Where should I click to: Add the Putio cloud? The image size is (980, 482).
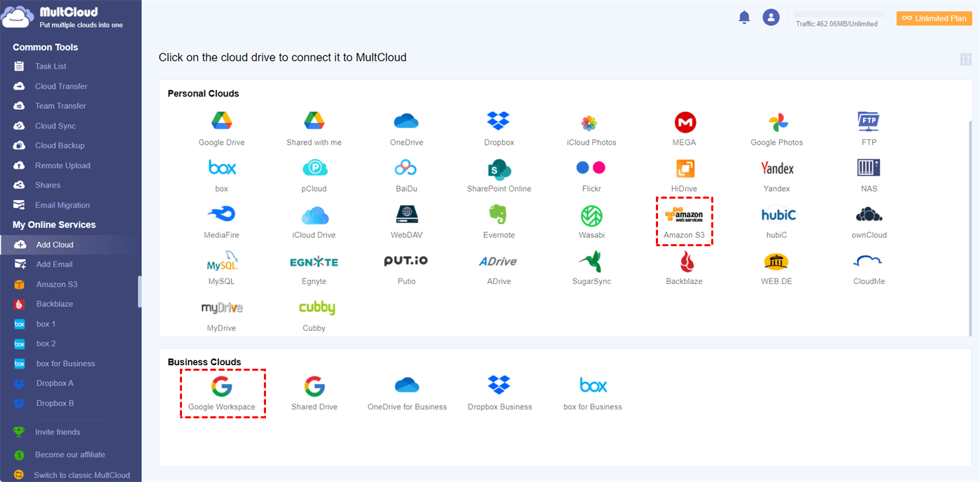click(x=406, y=261)
